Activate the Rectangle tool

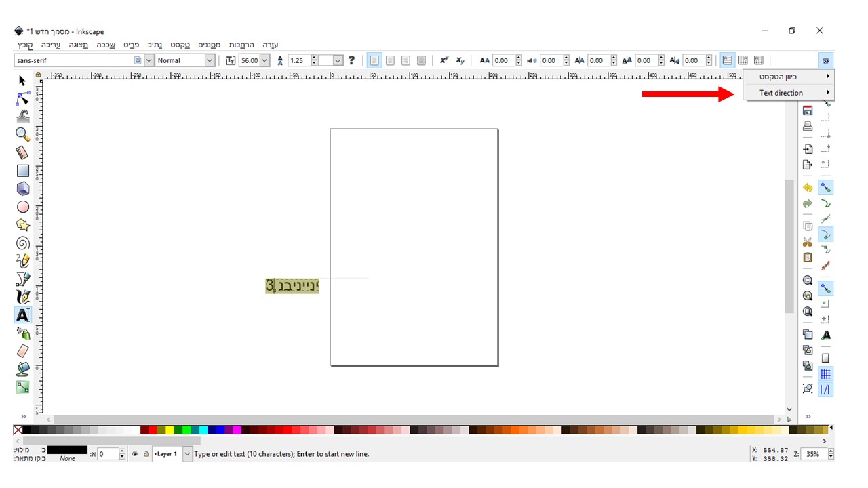click(23, 171)
